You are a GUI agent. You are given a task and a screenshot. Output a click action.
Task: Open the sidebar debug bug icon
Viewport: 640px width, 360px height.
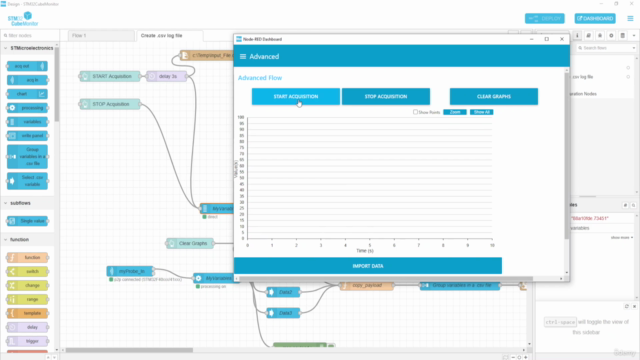click(x=600, y=36)
